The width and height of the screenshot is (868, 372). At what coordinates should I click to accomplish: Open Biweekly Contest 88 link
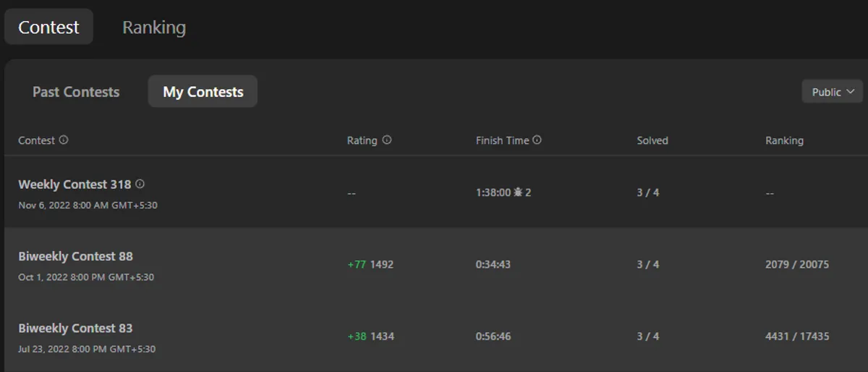coord(75,256)
